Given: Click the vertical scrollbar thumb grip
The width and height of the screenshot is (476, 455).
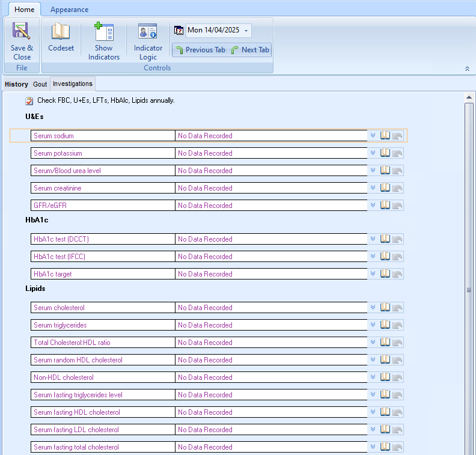Looking at the screenshot, I should pyautogui.click(x=469, y=290).
